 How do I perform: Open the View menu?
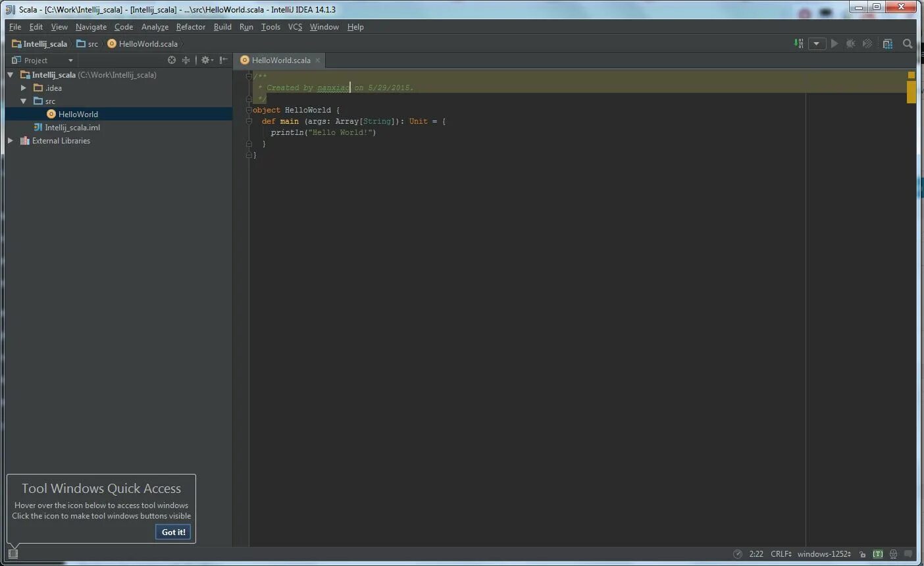point(59,27)
